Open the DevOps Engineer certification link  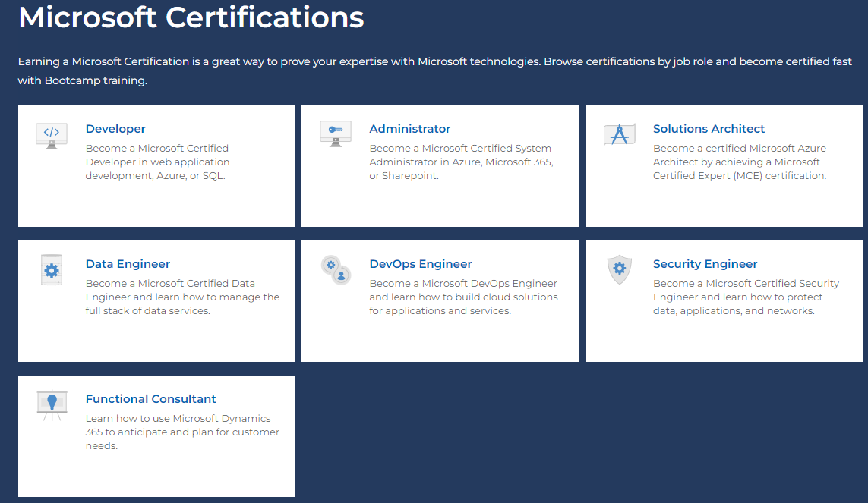coord(421,263)
